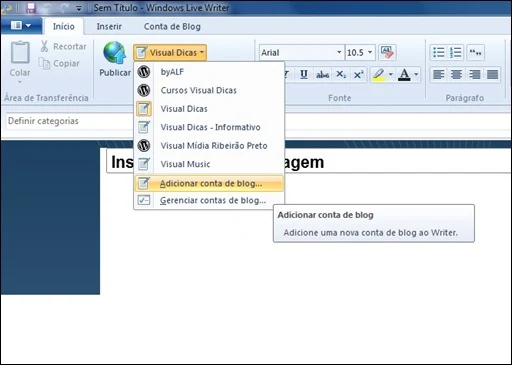
Task: Apply underline formatting
Action: point(304,74)
